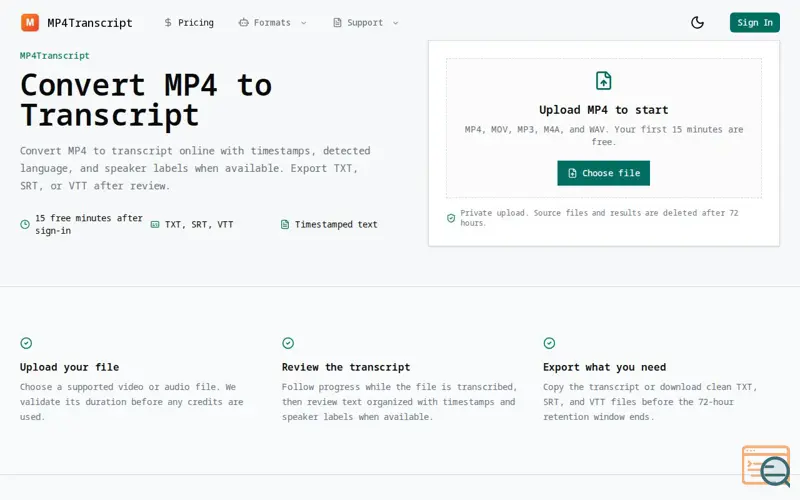800x500 pixels.
Task: Toggle dark mode with the moon icon
Action: (697, 22)
